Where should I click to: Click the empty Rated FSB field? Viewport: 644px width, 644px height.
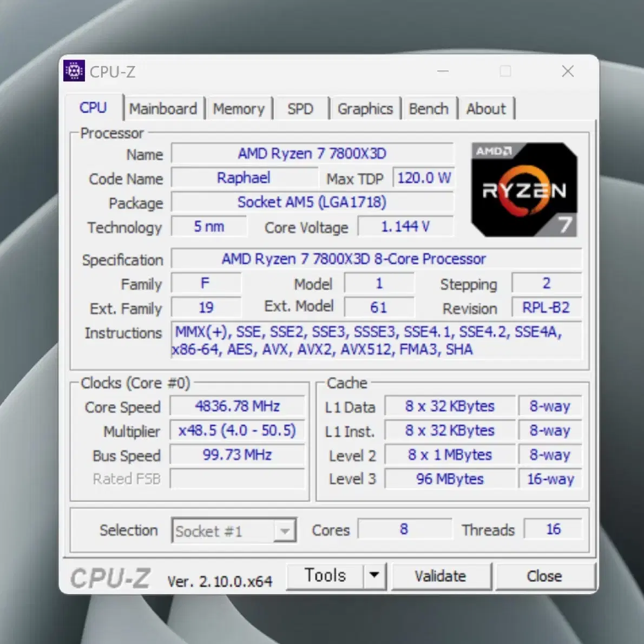238,478
